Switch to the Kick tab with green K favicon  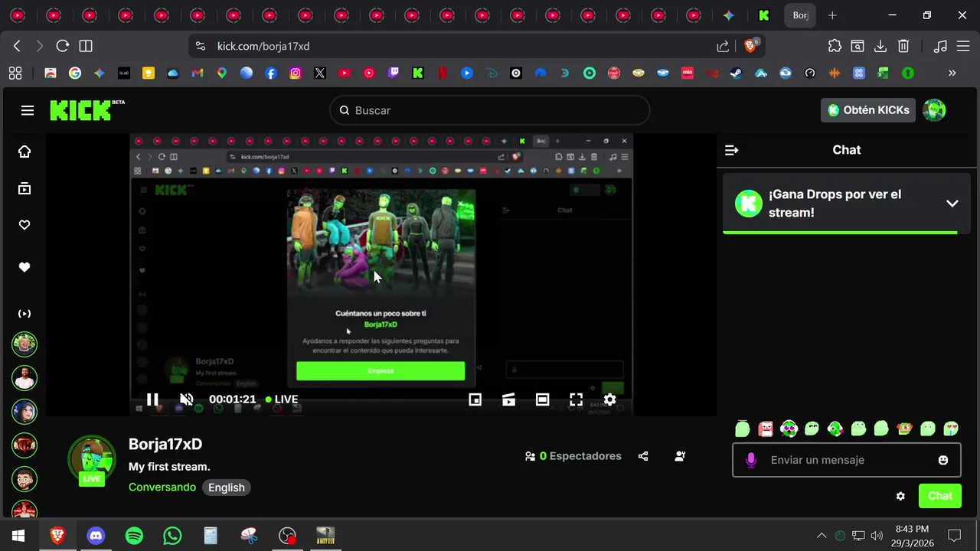763,15
